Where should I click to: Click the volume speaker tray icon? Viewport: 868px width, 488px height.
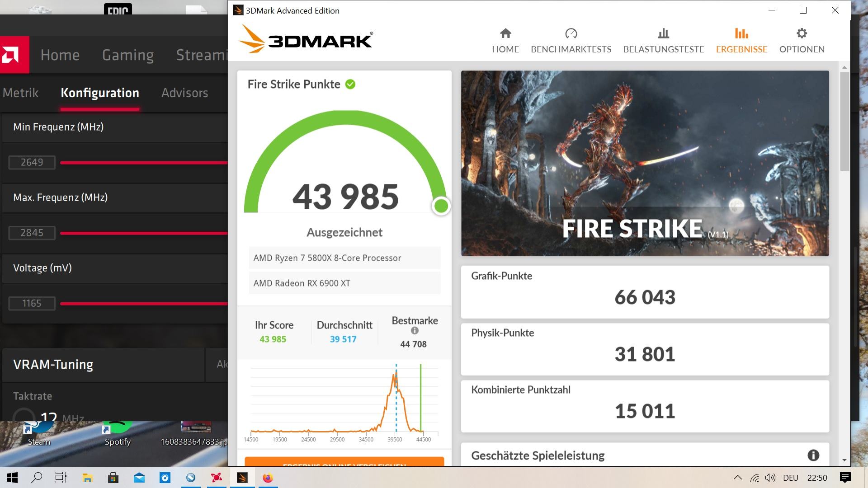pos(770,478)
